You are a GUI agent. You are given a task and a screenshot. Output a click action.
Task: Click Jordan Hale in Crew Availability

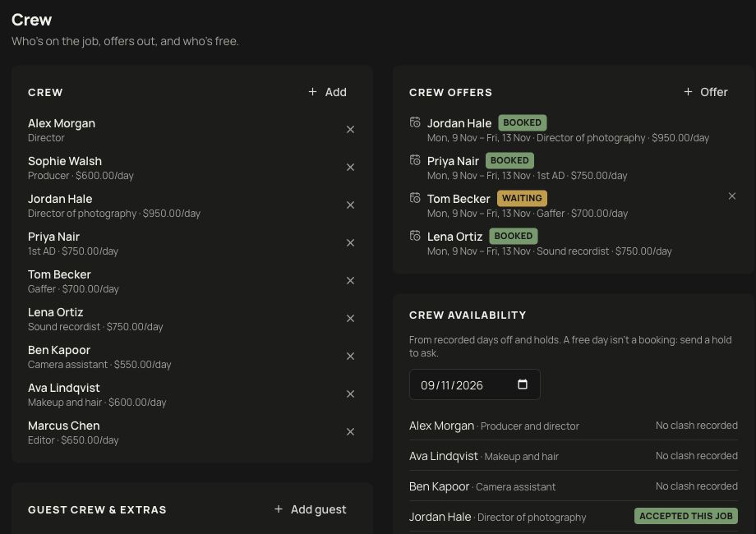440,517
